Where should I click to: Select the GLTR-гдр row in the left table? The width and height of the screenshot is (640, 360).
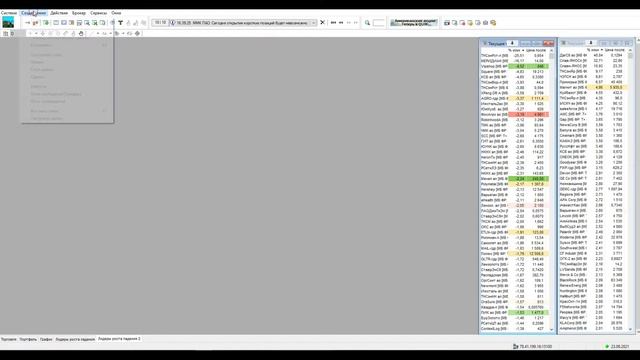[x=514, y=259]
